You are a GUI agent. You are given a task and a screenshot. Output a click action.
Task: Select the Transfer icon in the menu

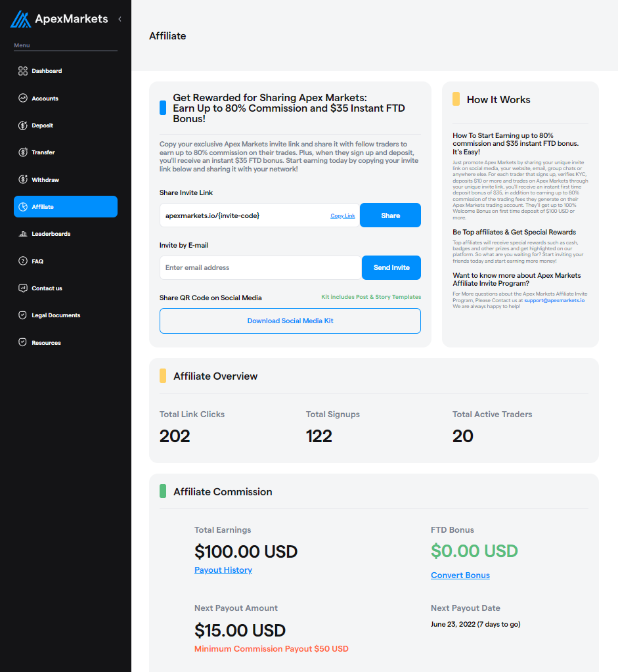(x=22, y=152)
